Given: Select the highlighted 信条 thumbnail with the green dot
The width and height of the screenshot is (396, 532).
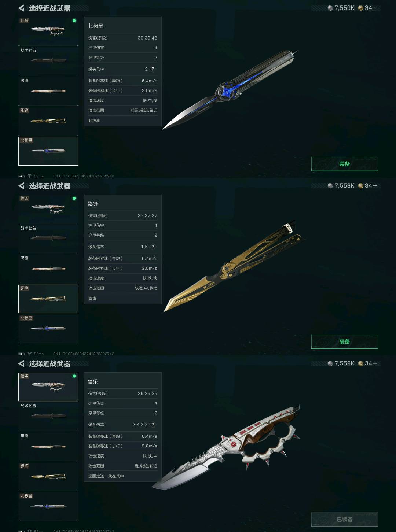Looking at the screenshot, I should 48,387.
